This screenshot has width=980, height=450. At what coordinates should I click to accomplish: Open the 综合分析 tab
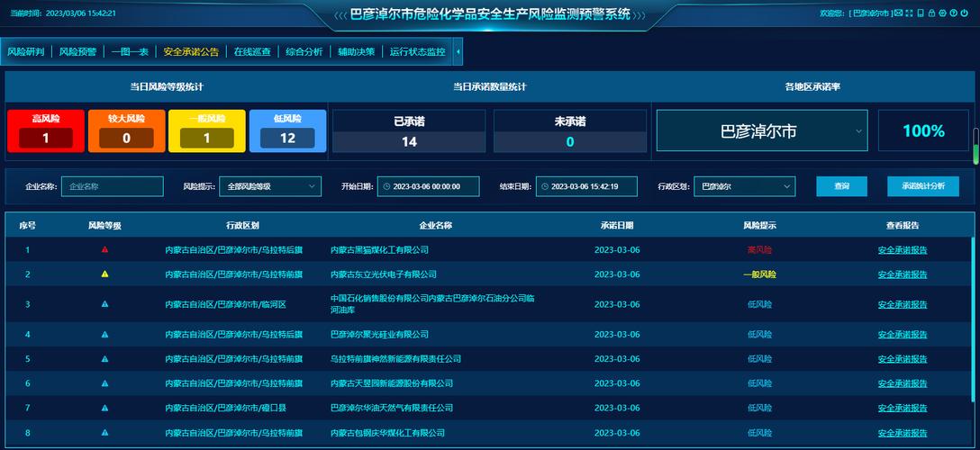(x=304, y=52)
